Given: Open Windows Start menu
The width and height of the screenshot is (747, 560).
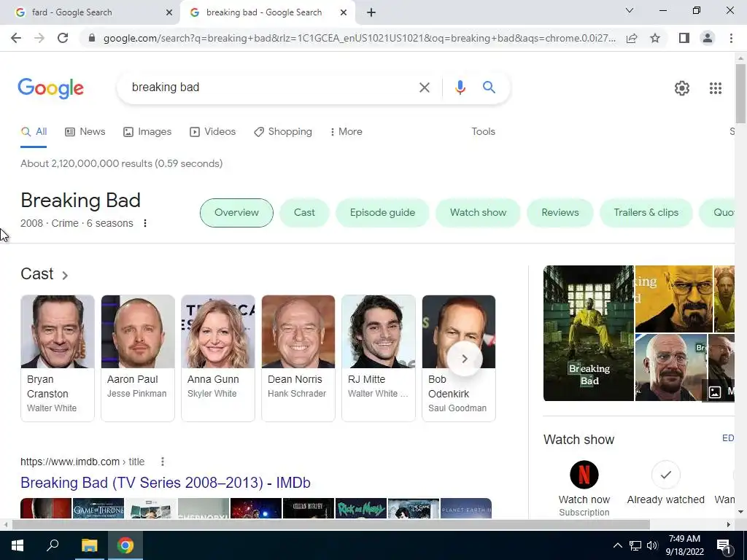Looking at the screenshot, I should (18, 545).
